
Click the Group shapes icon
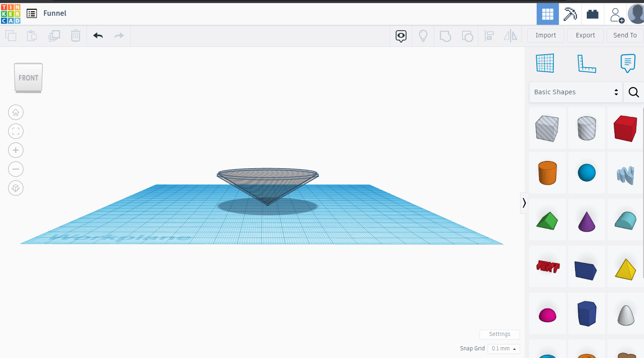coord(445,36)
